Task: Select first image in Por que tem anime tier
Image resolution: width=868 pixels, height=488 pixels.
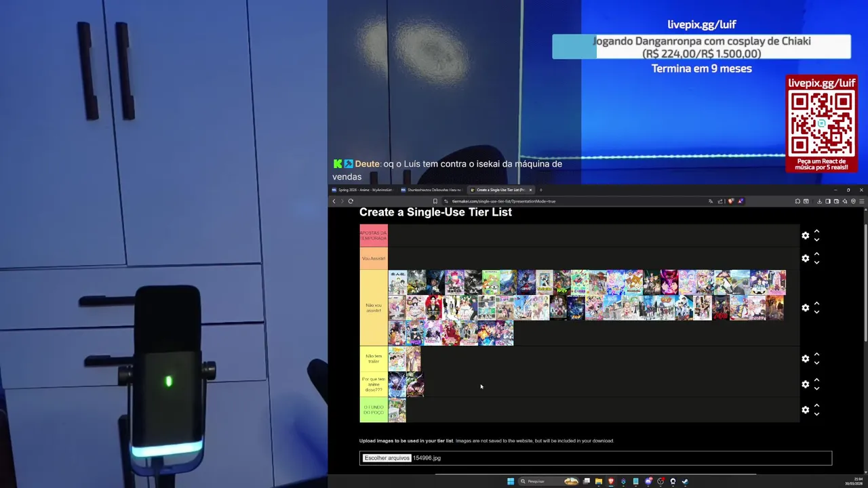Action: coord(397,384)
